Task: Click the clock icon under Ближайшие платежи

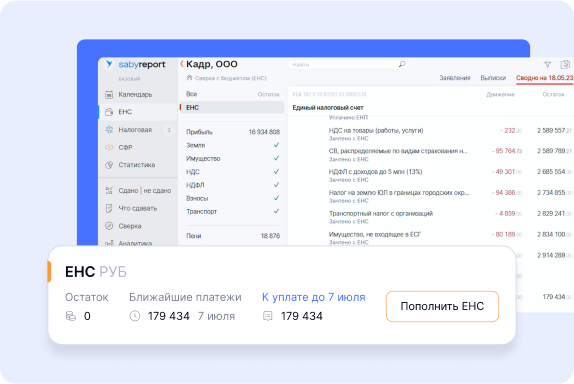Action: coord(135,316)
